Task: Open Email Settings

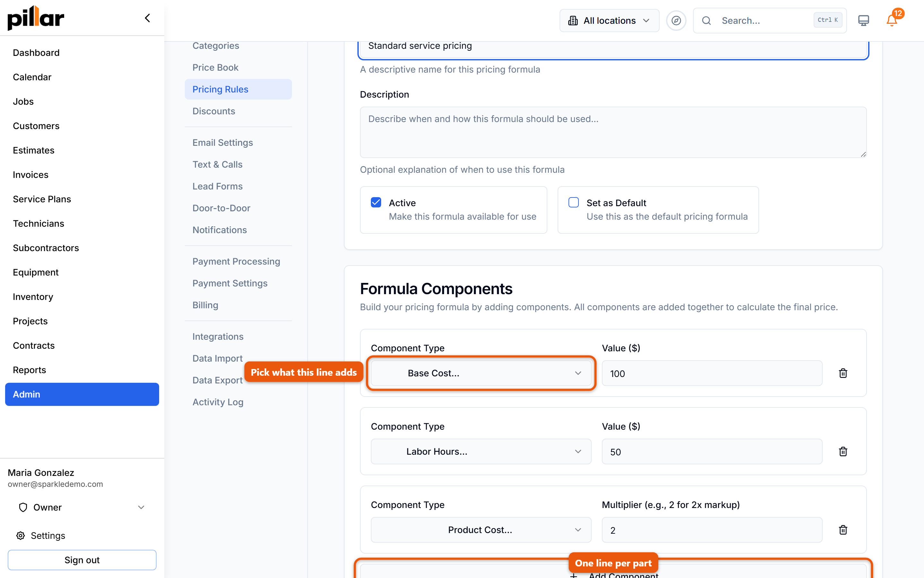Action: (x=238, y=143)
